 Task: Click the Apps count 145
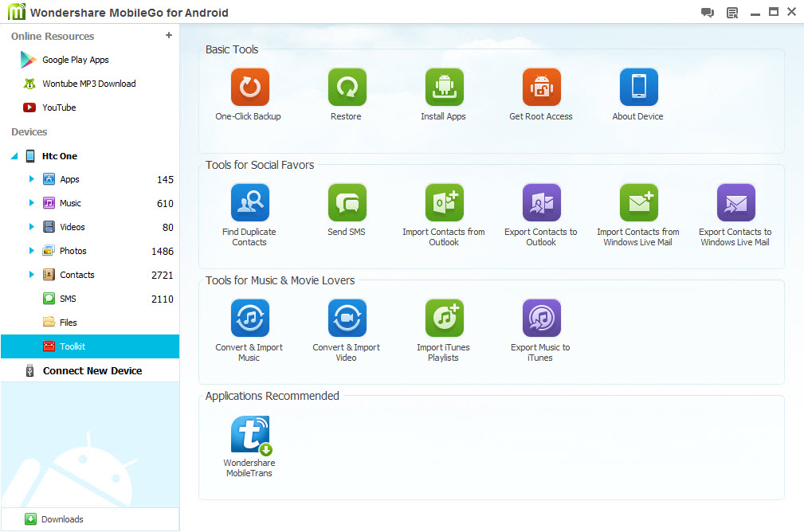[x=165, y=179]
